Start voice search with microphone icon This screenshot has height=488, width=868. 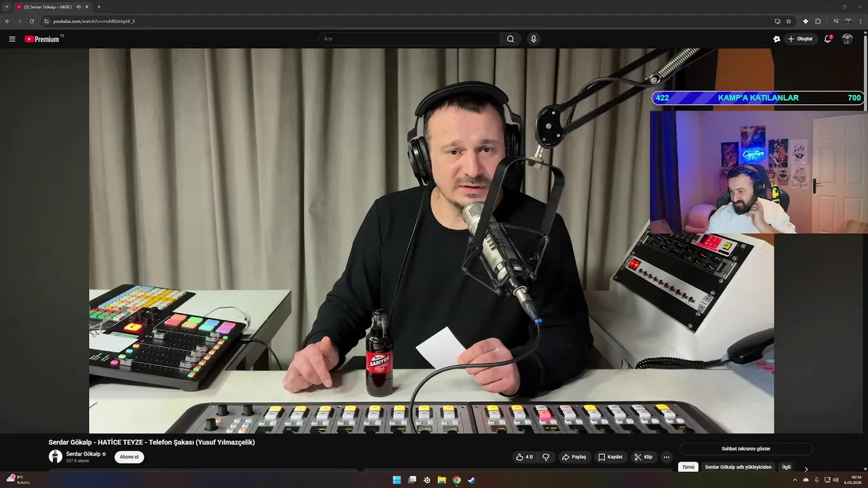pos(534,39)
